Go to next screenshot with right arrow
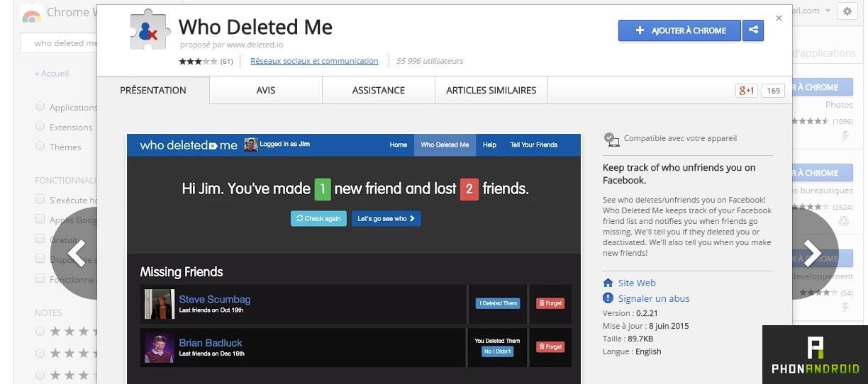Viewport: 868px width, 384px height. pyautogui.click(x=811, y=253)
